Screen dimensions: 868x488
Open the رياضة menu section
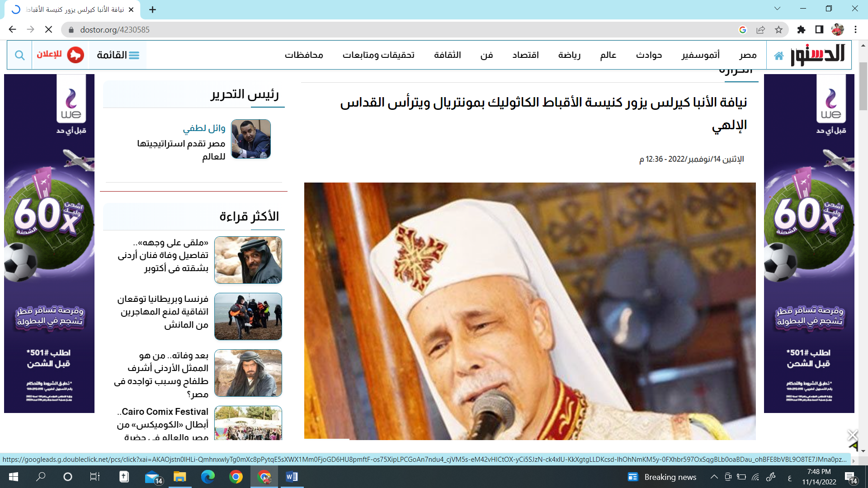(x=569, y=55)
